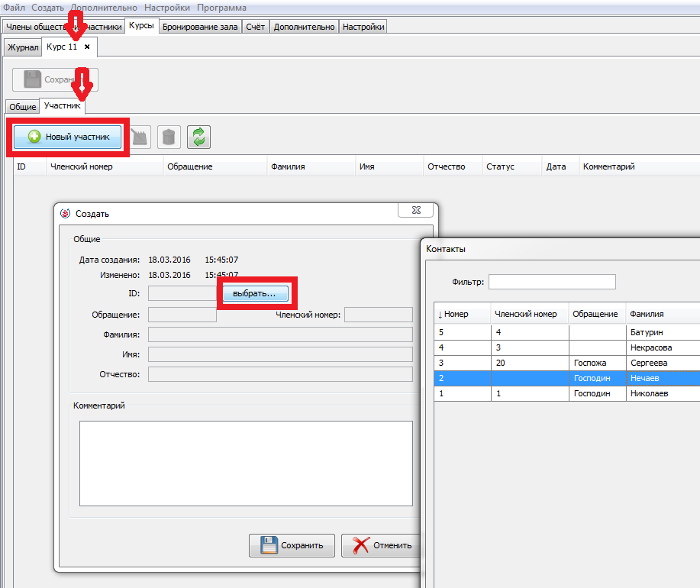700x588 pixels.
Task: Click the Фильтр input field in Контакты
Action: click(x=552, y=282)
